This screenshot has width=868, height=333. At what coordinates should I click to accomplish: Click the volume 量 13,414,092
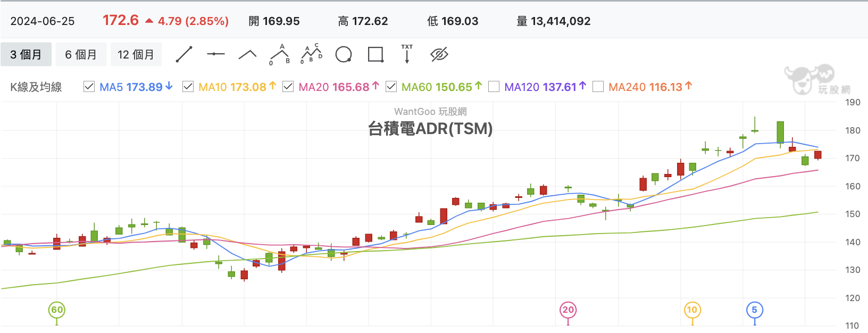(554, 21)
